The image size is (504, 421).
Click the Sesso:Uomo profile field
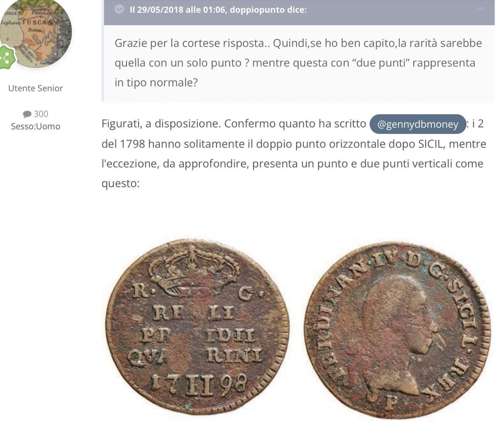pos(36,126)
